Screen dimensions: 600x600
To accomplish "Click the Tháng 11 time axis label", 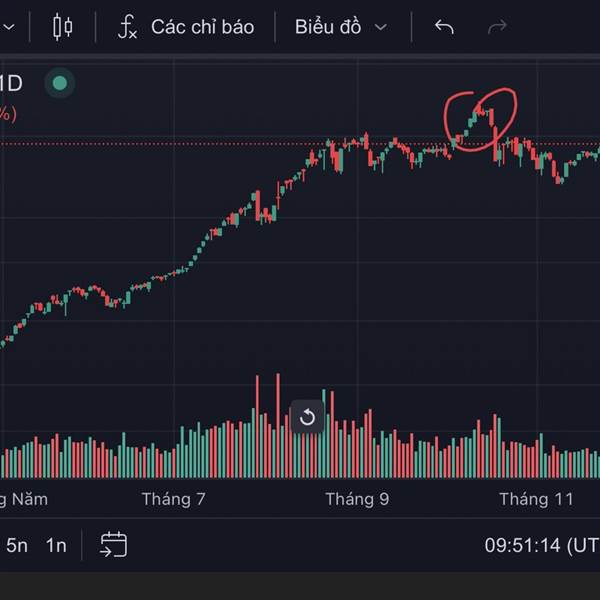I will (537, 499).
